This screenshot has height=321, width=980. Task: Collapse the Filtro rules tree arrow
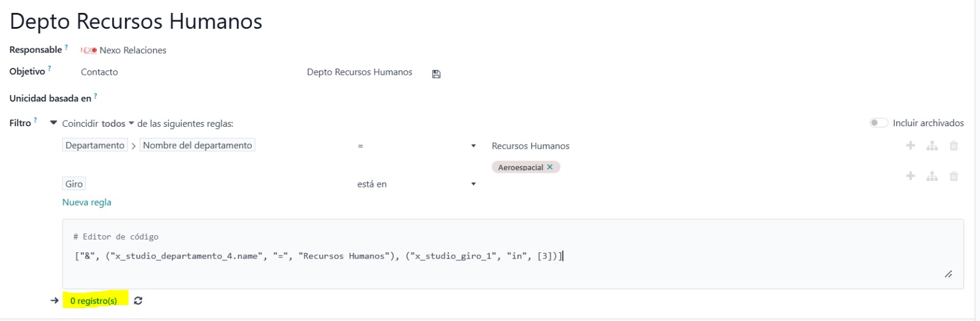(x=53, y=123)
